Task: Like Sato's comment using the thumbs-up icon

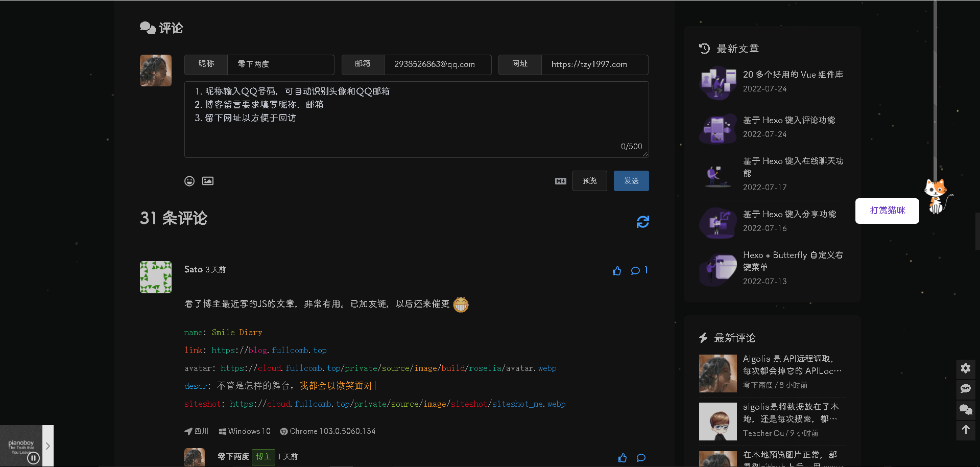Action: [617, 271]
